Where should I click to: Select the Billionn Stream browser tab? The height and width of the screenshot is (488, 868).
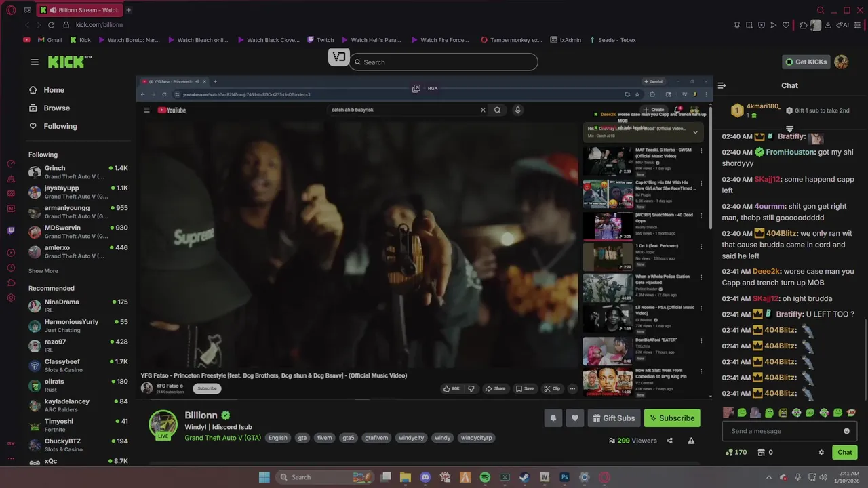[78, 10]
